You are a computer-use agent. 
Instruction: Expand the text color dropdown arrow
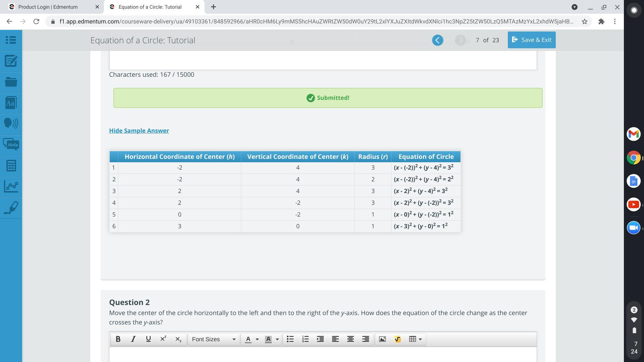[x=257, y=339]
